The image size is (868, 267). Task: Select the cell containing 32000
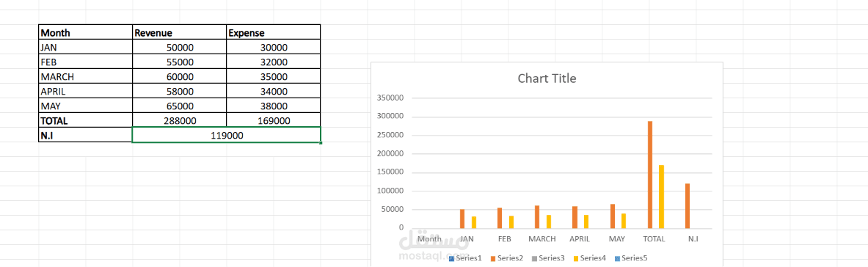274,62
